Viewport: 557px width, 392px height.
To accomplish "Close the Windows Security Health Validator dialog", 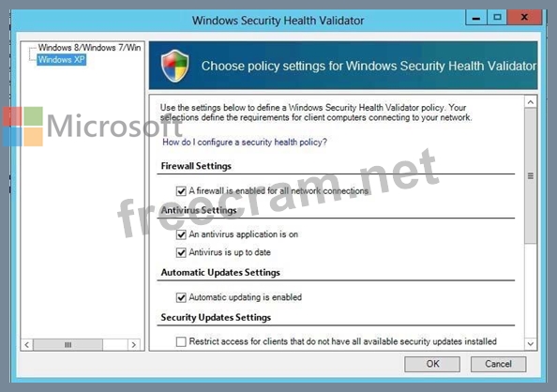I will pos(524,17).
